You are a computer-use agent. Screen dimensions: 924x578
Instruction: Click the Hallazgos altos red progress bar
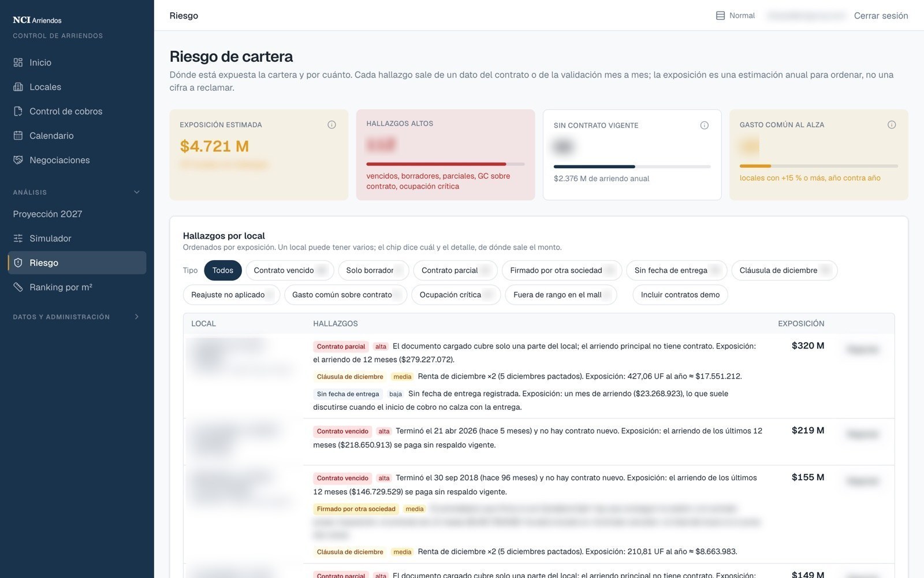[445, 164]
